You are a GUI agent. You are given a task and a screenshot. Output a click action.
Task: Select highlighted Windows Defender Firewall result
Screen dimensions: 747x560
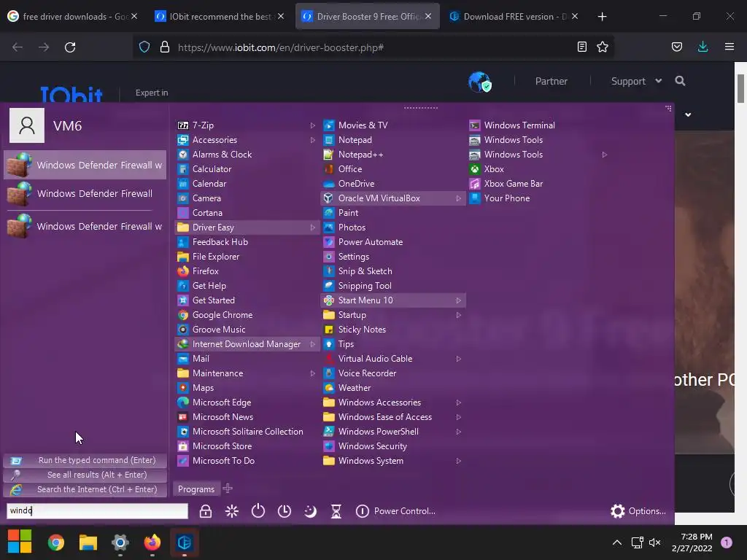coord(85,165)
